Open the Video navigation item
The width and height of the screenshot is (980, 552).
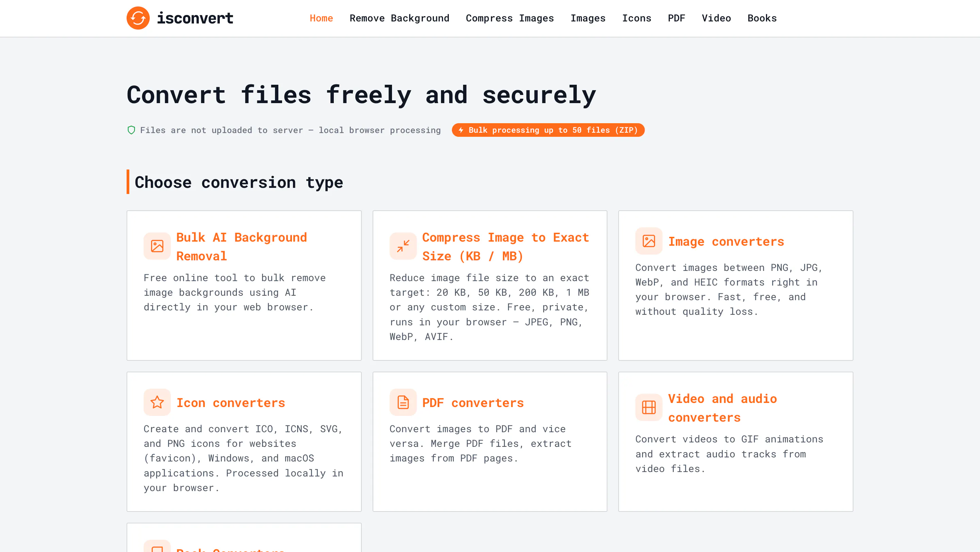716,18
